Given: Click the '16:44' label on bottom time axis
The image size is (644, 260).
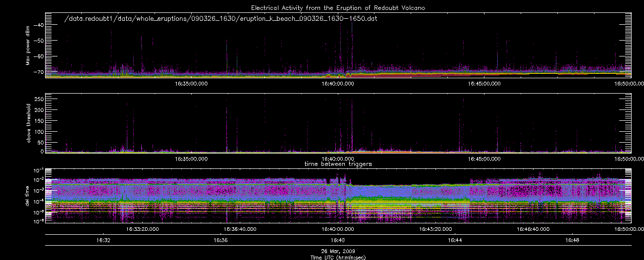Looking at the screenshot, I should (x=455, y=240).
